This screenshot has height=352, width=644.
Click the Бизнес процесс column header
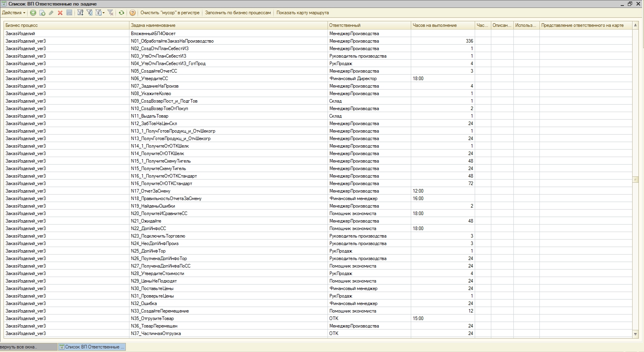tap(67, 25)
